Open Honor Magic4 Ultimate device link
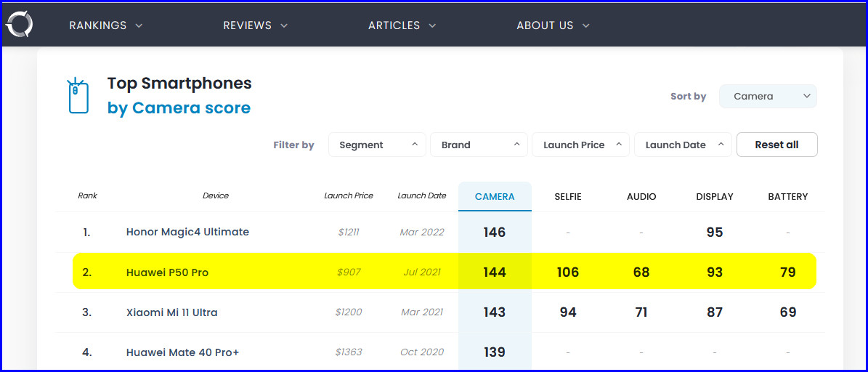Image resolution: width=868 pixels, height=372 pixels. click(187, 232)
